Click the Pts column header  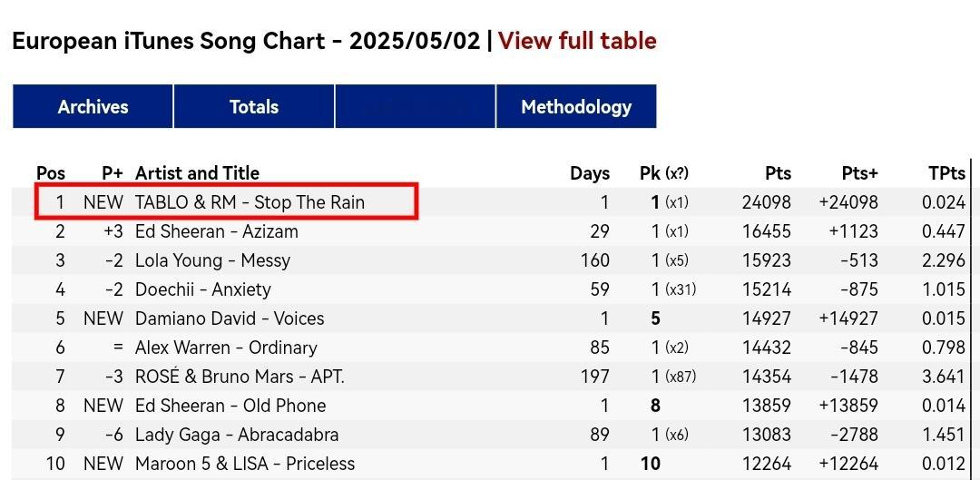(x=778, y=173)
